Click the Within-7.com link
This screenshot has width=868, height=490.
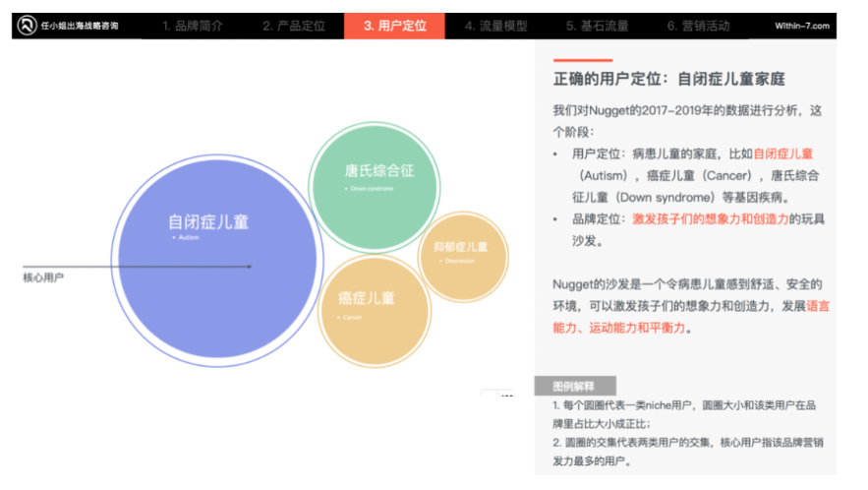tap(802, 26)
